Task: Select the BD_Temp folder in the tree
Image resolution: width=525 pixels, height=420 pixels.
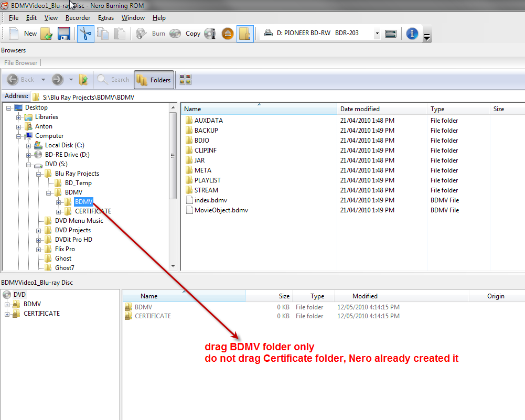Action: (x=78, y=183)
